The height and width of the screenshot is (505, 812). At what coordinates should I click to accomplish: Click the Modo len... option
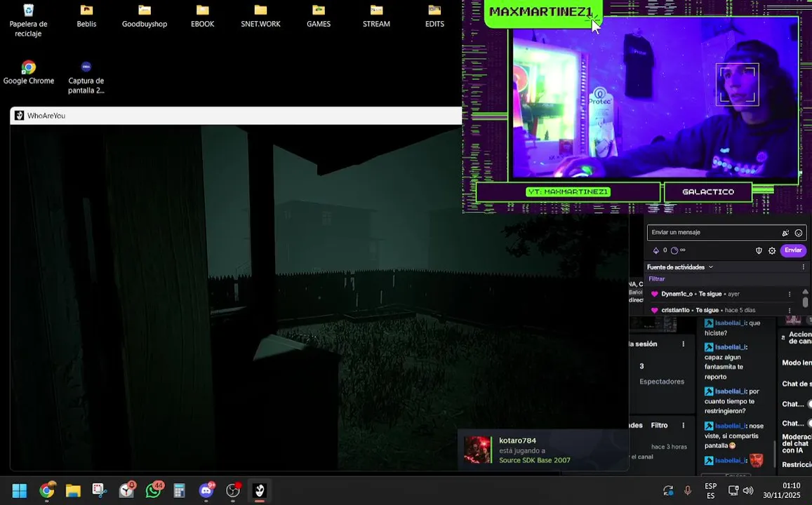point(797,363)
